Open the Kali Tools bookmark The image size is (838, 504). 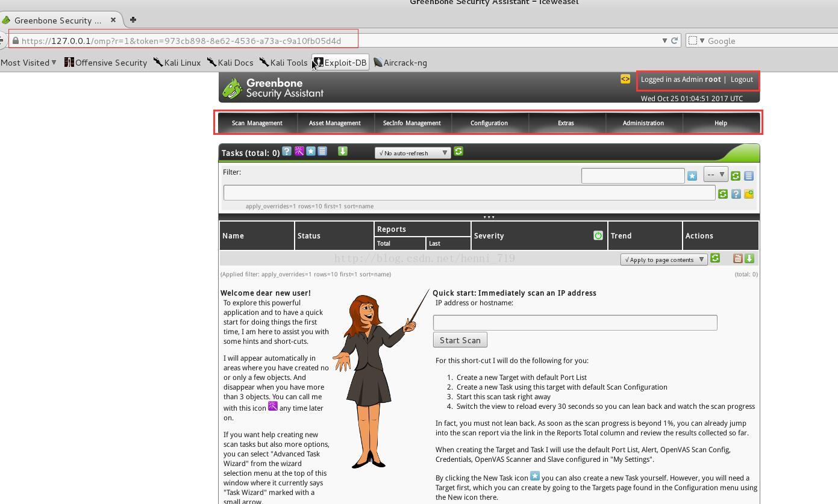click(x=284, y=63)
